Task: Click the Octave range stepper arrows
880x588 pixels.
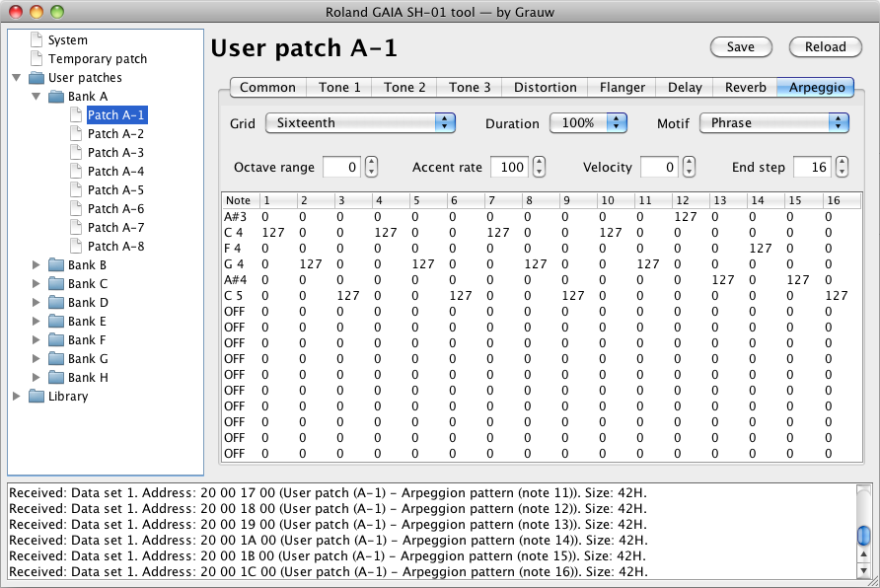Action: [x=371, y=167]
